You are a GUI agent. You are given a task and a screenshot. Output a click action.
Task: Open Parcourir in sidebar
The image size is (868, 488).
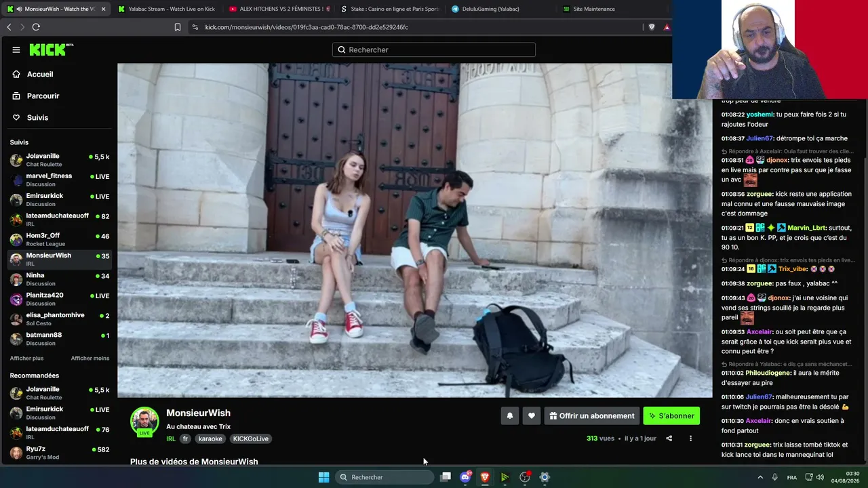coord(43,96)
